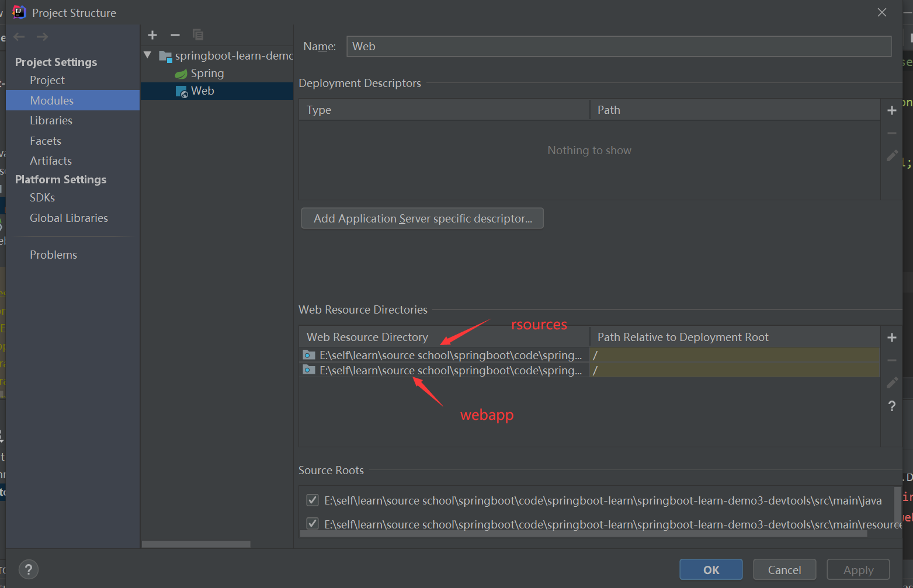
Task: Open the Project settings page
Action: point(47,80)
